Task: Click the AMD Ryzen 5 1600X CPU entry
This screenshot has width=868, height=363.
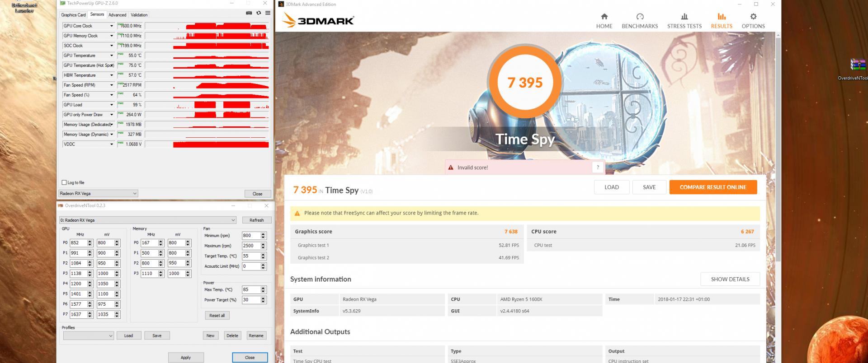Action: (x=549, y=299)
